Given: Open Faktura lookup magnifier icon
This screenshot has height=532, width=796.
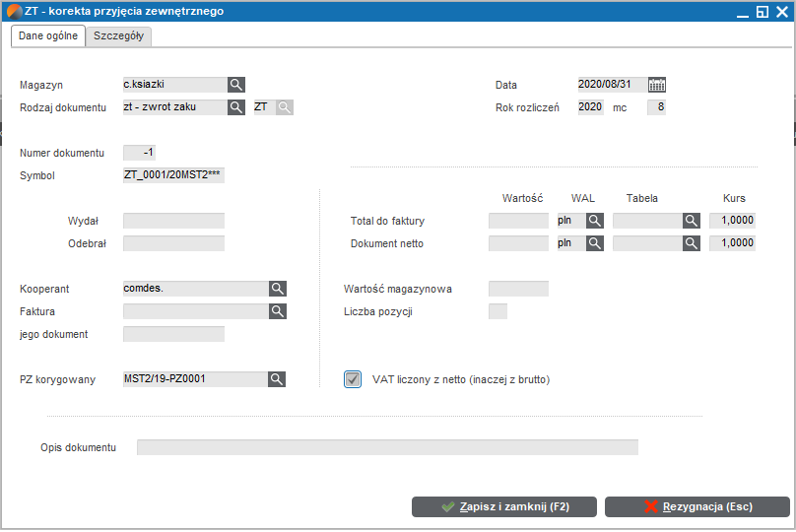Looking at the screenshot, I should pos(277,311).
